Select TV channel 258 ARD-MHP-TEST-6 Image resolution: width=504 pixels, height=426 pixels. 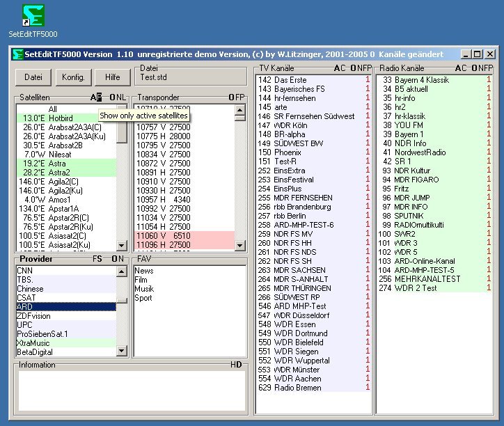point(314,225)
